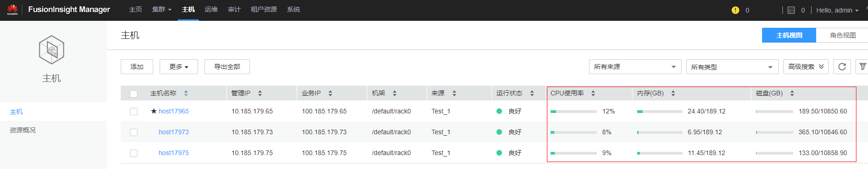
Task: Open the 系统 menu item
Action: click(x=293, y=9)
